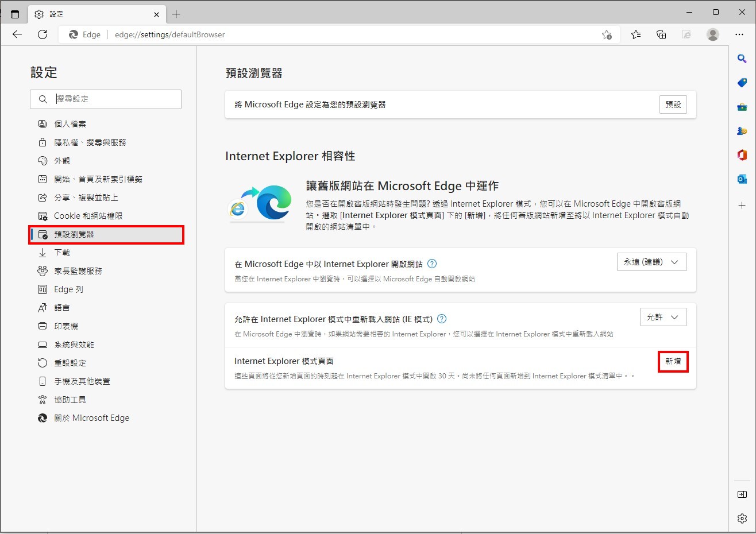The width and height of the screenshot is (756, 534).
Task: Click the sidebar settings gear icon
Action: tap(742, 518)
